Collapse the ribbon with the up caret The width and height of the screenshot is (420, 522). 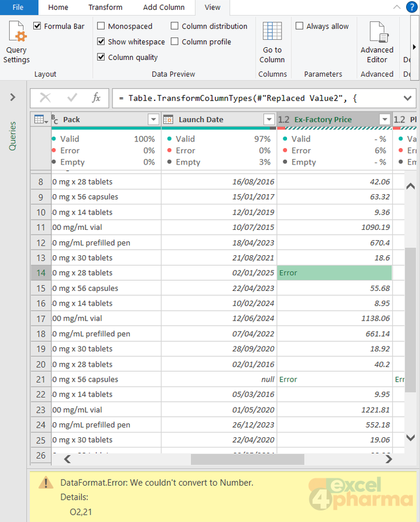396,7
